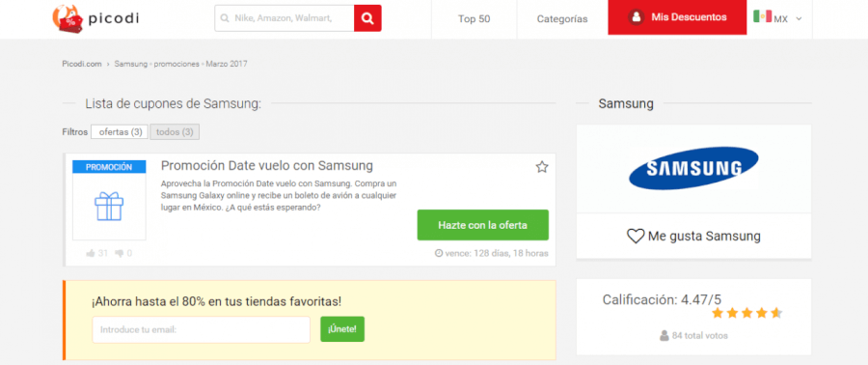Image resolution: width=868 pixels, height=365 pixels.
Task: Click the blue gift box icon
Action: point(109,207)
